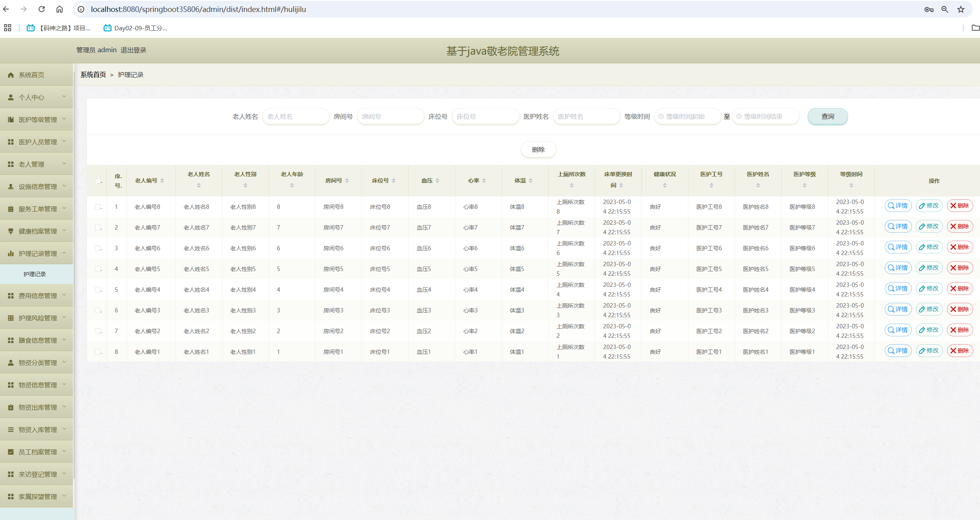980x520 pixels.
Task: Expand the 费用信息管理 menu chevron
Action: click(64, 295)
